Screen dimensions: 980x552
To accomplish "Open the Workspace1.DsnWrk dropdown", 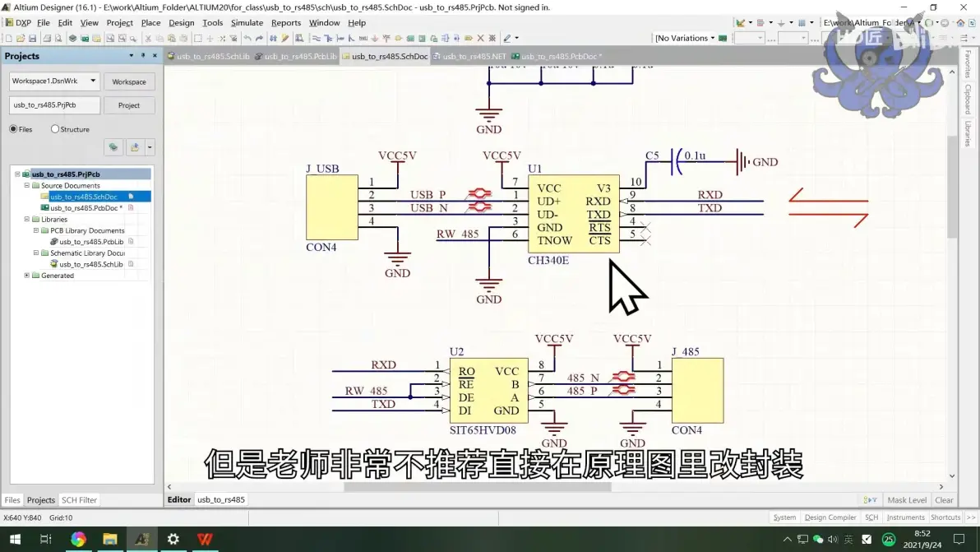I will (x=93, y=81).
